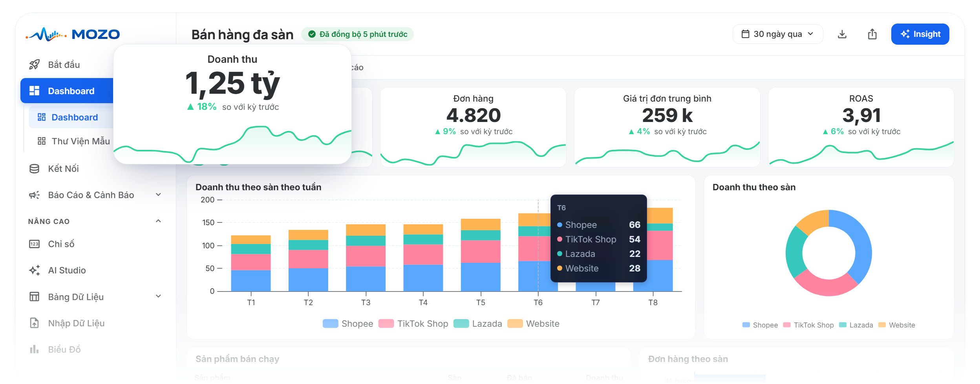This screenshot has height=384, width=980.
Task: Click the Nhập Dữ Liệu import file icon
Action: click(x=35, y=323)
